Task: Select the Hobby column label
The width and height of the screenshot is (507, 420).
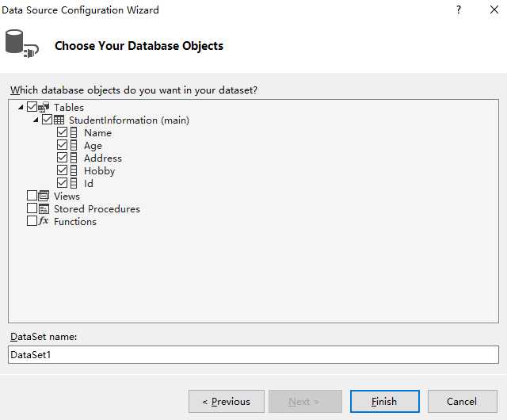Action: (x=99, y=171)
